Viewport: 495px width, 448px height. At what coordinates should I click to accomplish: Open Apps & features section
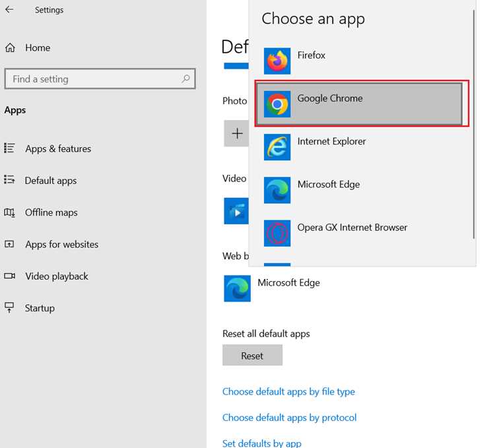point(58,148)
